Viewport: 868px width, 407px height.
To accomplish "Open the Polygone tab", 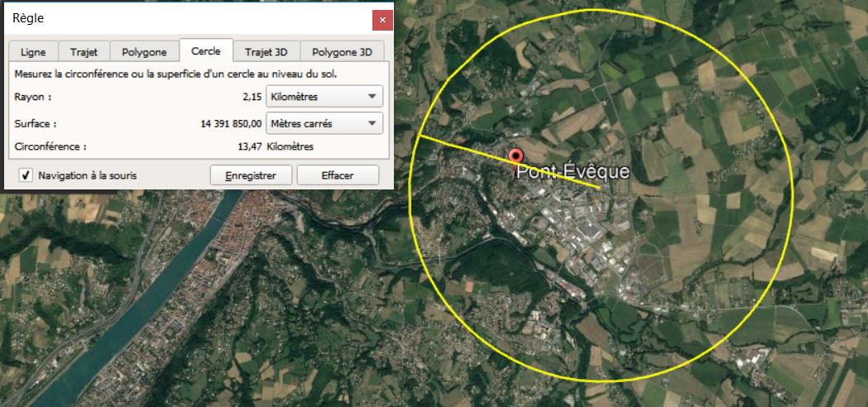I will click(145, 51).
